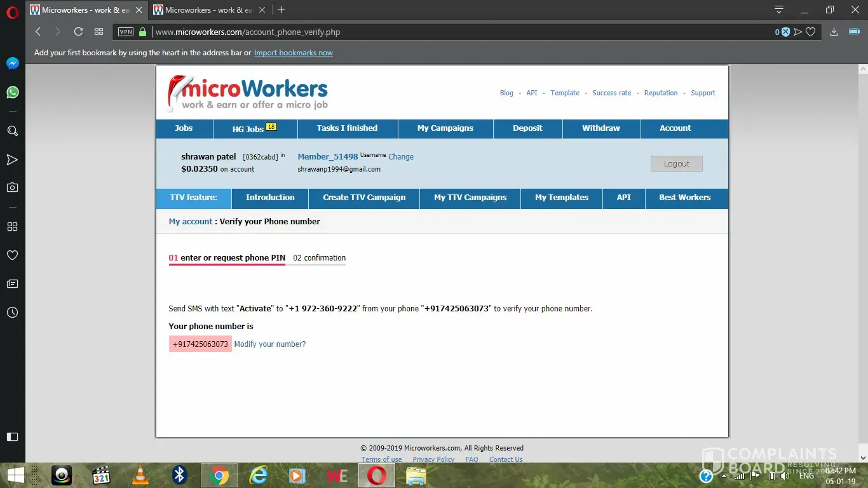Open the tab menu dropdown in title bar

tap(779, 10)
